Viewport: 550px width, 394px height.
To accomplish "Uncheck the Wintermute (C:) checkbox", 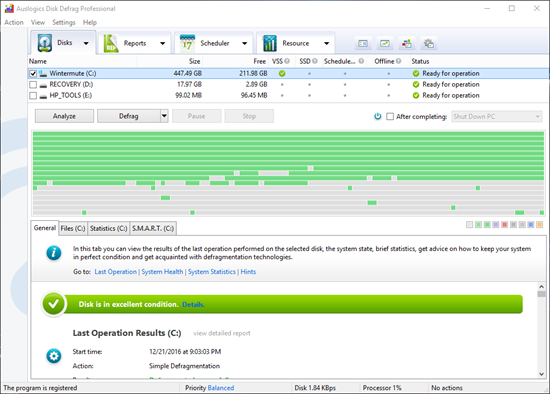I will (33, 74).
